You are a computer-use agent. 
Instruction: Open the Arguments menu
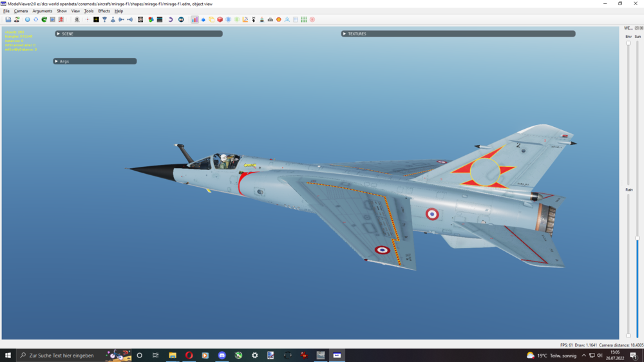[43, 11]
